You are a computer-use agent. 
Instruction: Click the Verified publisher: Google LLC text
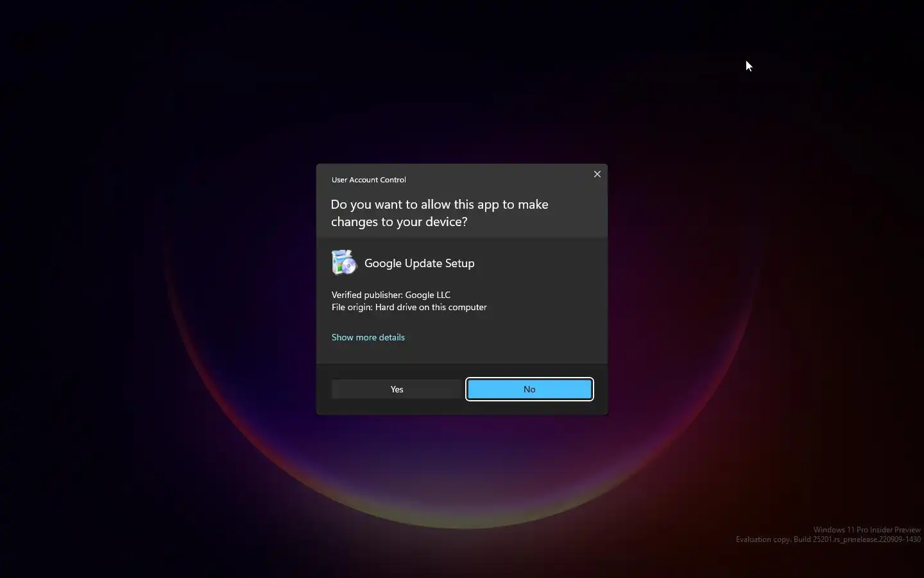pyautogui.click(x=391, y=295)
